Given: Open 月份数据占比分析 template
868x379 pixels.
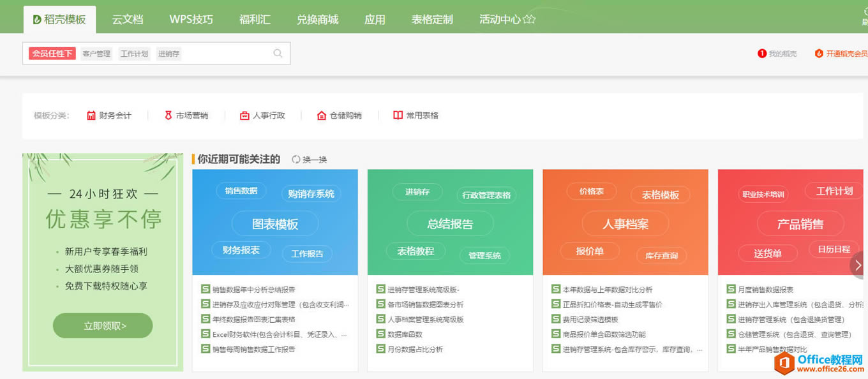Looking at the screenshot, I should 415,349.
